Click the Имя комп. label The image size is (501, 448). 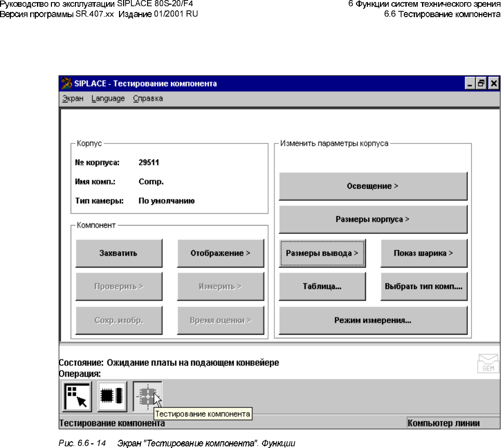coord(95,181)
